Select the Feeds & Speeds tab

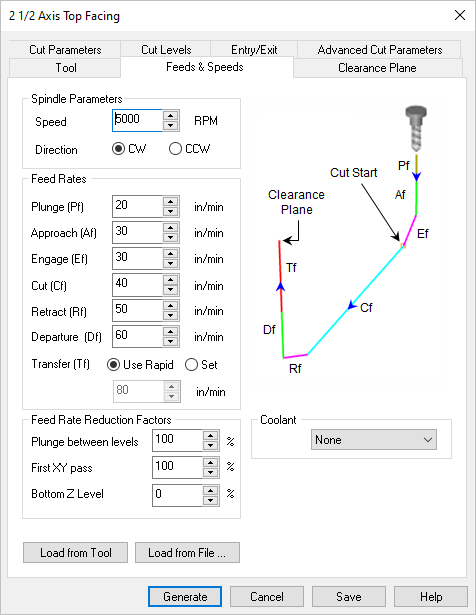(x=207, y=67)
